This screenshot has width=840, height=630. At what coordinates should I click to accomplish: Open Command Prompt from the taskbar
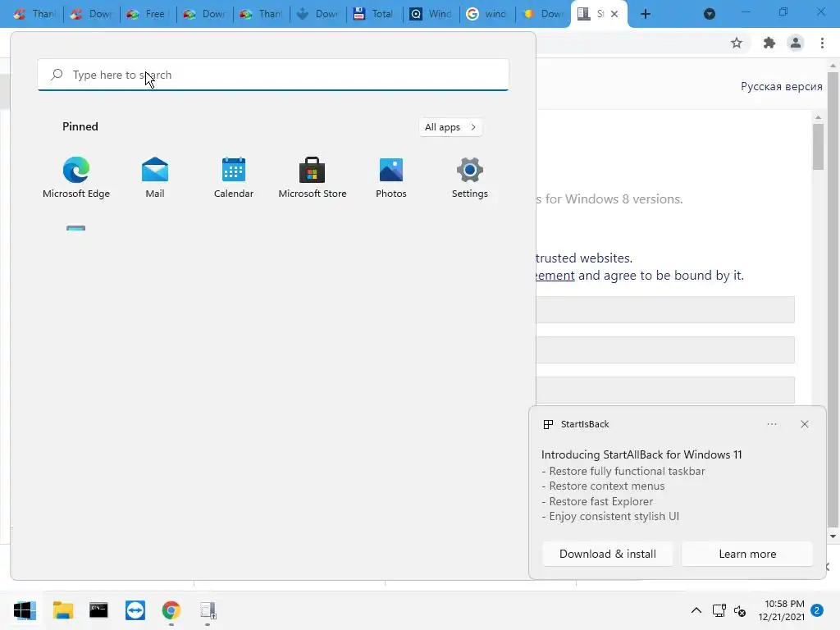coord(98,610)
